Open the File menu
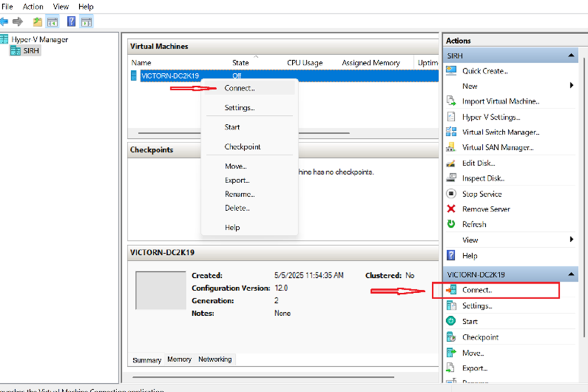 pos(7,6)
